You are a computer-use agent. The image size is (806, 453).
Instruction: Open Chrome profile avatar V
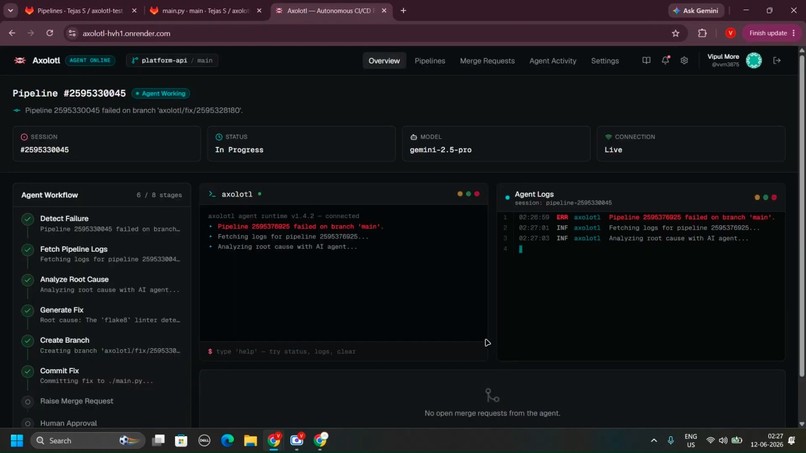(x=730, y=33)
